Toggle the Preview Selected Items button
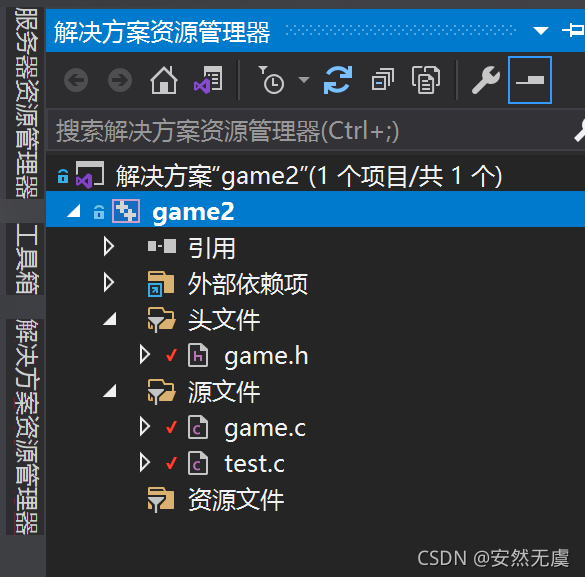Screen dimensions: 585x577 (530, 80)
